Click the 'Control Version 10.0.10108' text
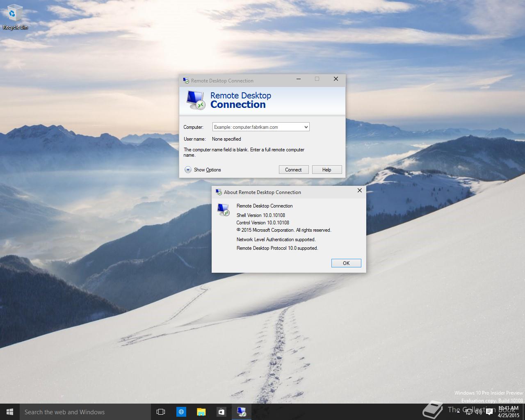The height and width of the screenshot is (420, 525). click(x=263, y=223)
